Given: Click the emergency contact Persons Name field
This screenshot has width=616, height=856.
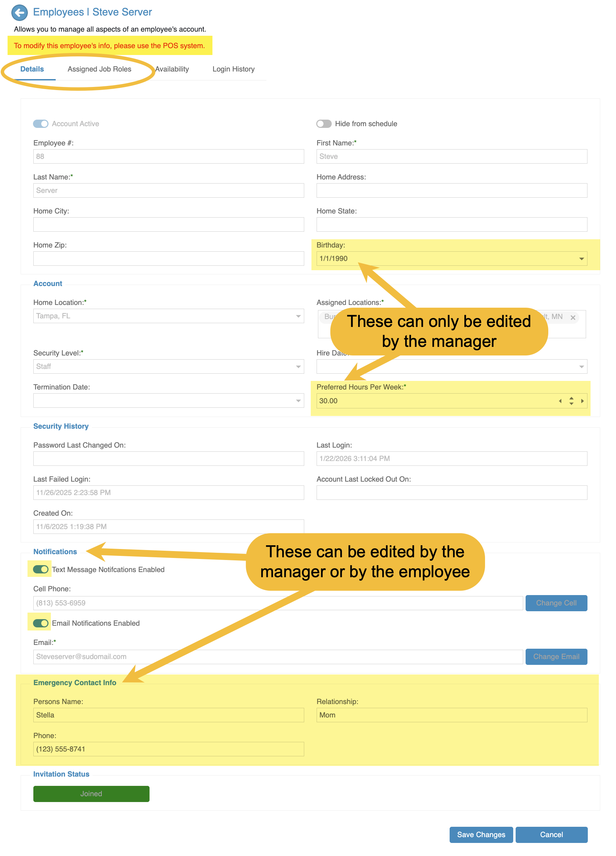Looking at the screenshot, I should (x=168, y=715).
